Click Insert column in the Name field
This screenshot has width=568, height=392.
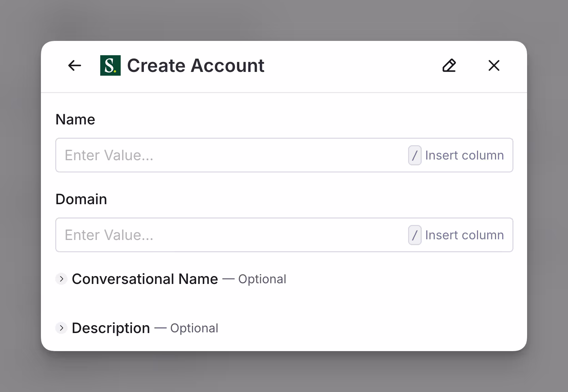pos(464,155)
